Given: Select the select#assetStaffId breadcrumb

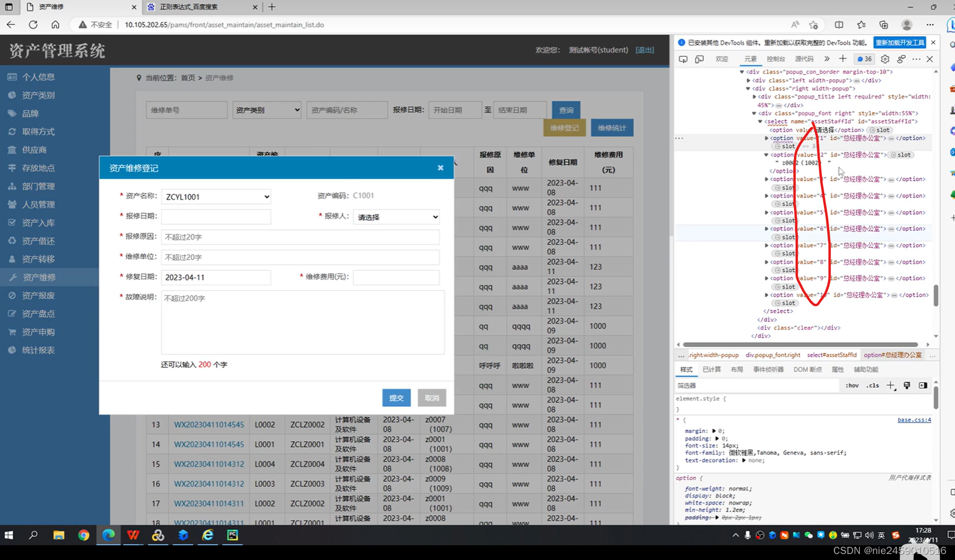Looking at the screenshot, I should coord(831,355).
